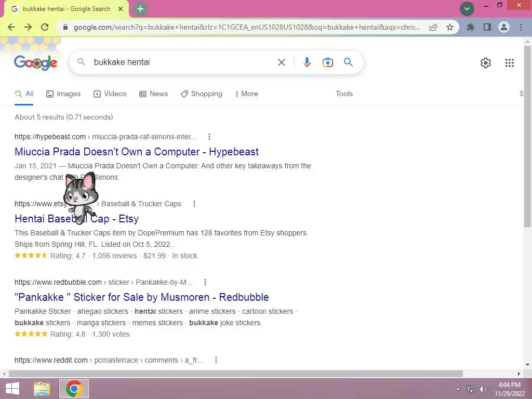Click the reddit.com pcmasterrace URL

coord(109,360)
